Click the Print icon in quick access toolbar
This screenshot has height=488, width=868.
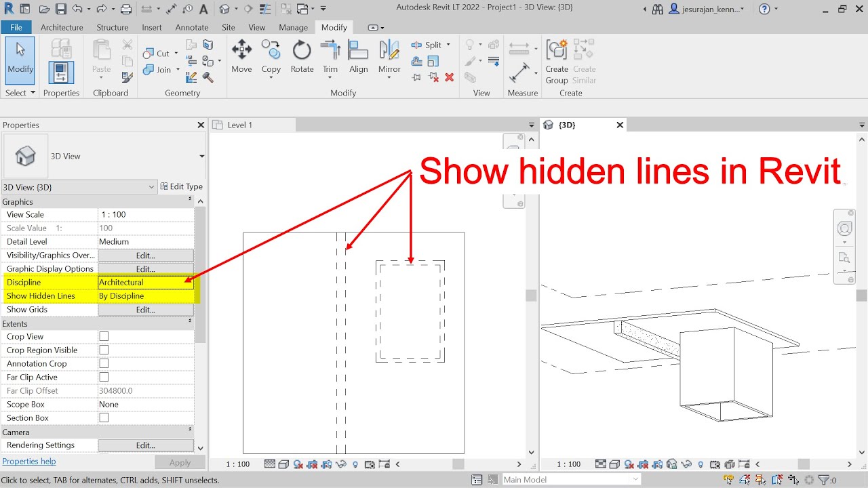click(x=126, y=9)
